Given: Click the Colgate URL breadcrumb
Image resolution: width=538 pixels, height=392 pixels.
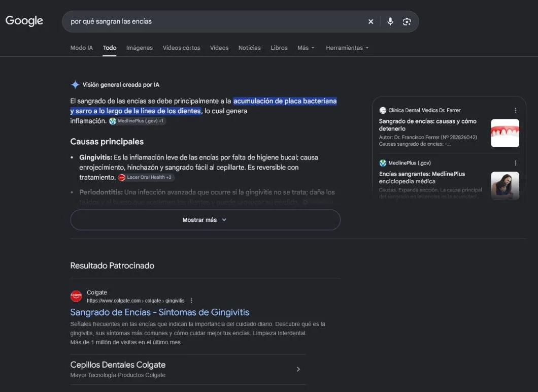Looking at the screenshot, I should pos(136,301).
